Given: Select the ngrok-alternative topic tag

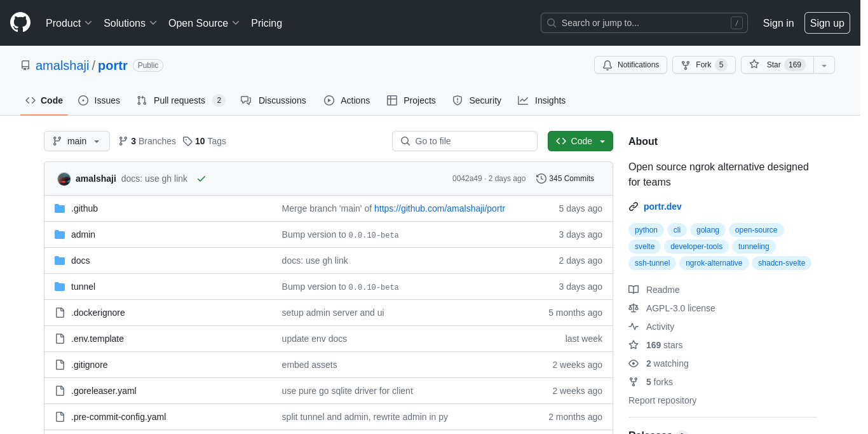Looking at the screenshot, I should (714, 263).
